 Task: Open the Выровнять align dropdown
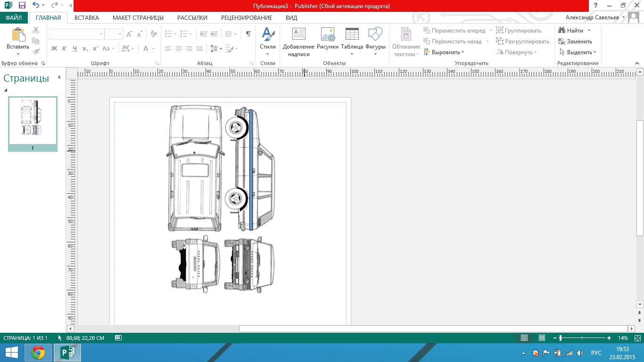[x=444, y=52]
